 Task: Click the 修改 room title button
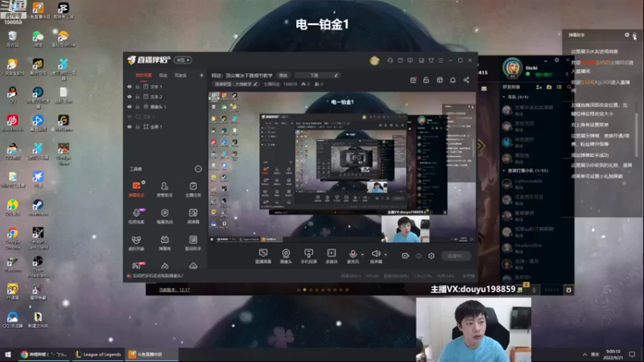(283, 76)
